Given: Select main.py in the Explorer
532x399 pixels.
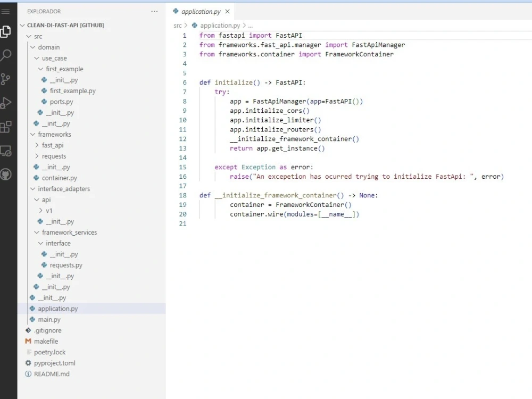Looking at the screenshot, I should [x=48, y=319].
